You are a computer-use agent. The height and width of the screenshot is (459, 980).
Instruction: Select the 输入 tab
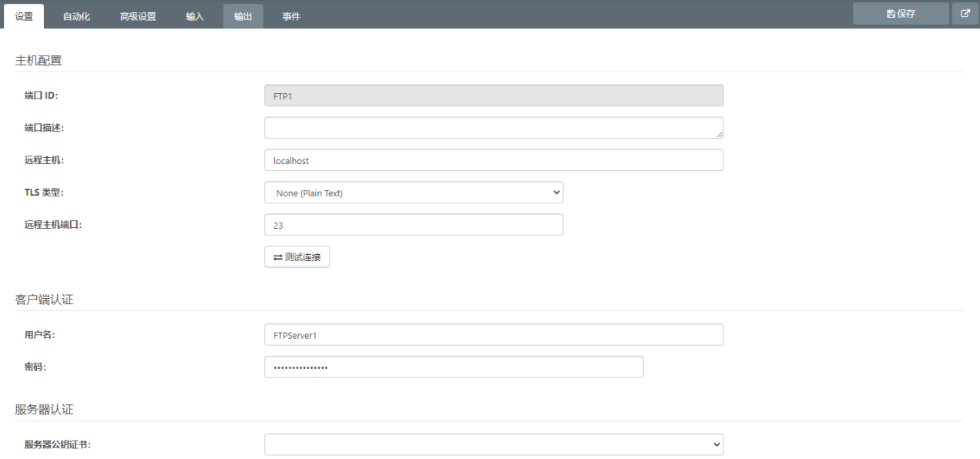tap(195, 16)
